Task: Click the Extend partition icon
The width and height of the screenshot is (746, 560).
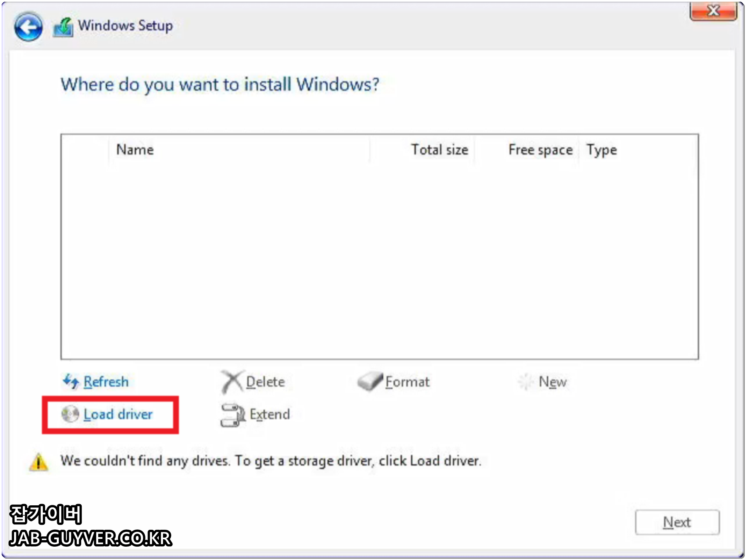Action: tap(233, 415)
